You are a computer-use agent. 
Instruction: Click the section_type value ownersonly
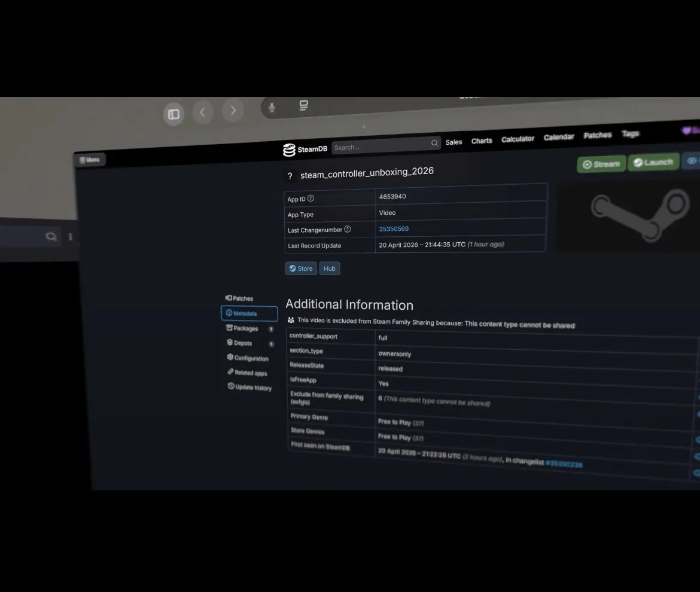coord(395,354)
